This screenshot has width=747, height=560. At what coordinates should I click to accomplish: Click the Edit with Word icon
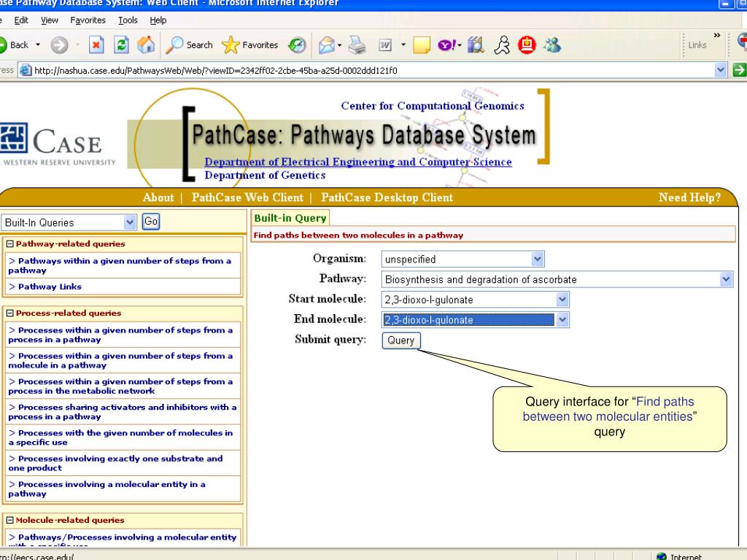[385, 45]
